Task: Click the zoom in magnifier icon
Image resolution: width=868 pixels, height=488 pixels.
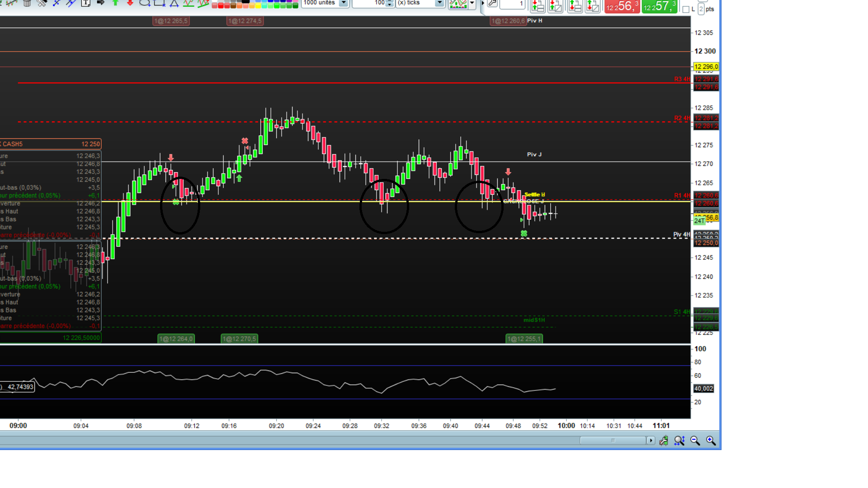Action: click(x=711, y=441)
